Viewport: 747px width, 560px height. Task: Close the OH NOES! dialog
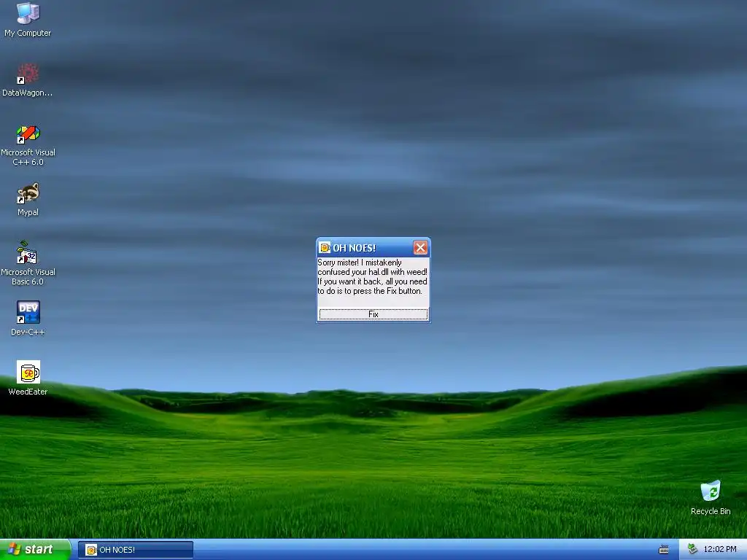(x=420, y=248)
